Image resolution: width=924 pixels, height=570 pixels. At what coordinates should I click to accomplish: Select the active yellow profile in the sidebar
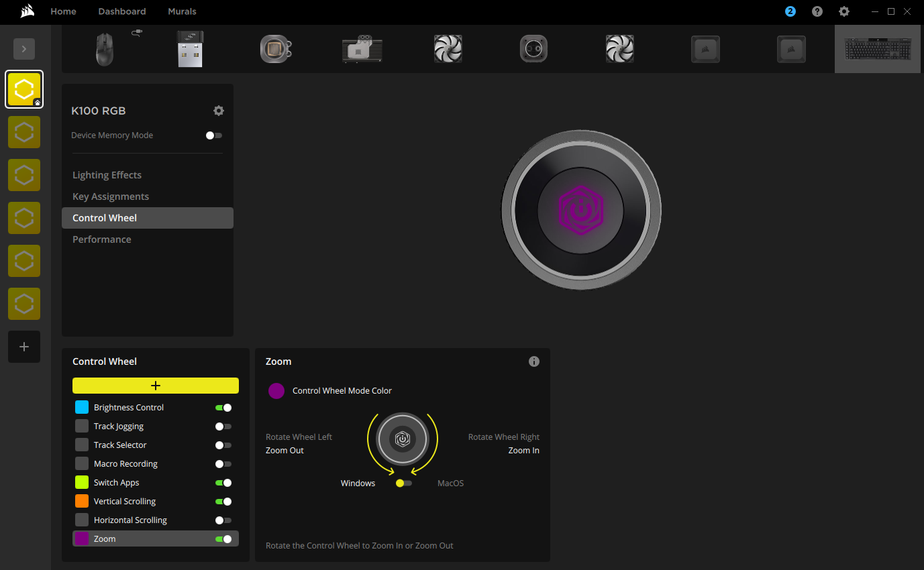[23, 89]
